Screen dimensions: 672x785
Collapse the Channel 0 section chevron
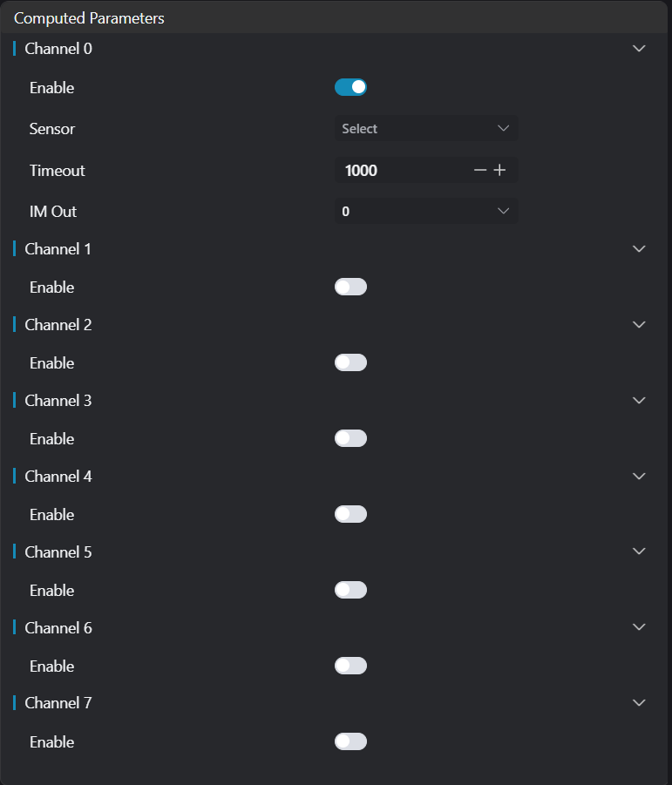[x=639, y=49]
